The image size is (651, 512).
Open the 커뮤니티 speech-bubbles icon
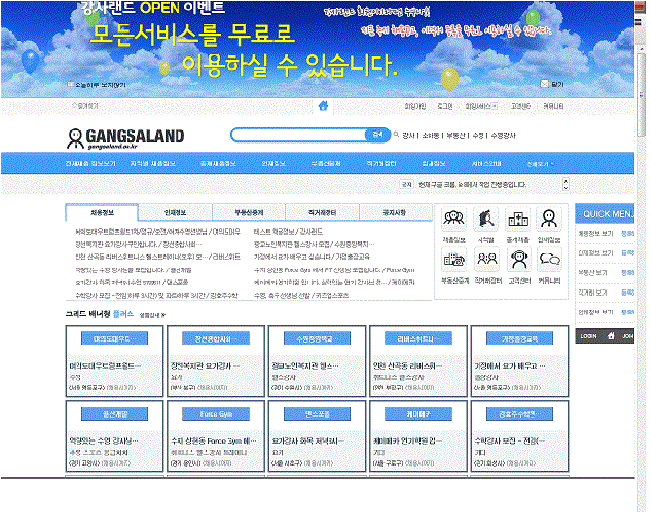pos(550,260)
